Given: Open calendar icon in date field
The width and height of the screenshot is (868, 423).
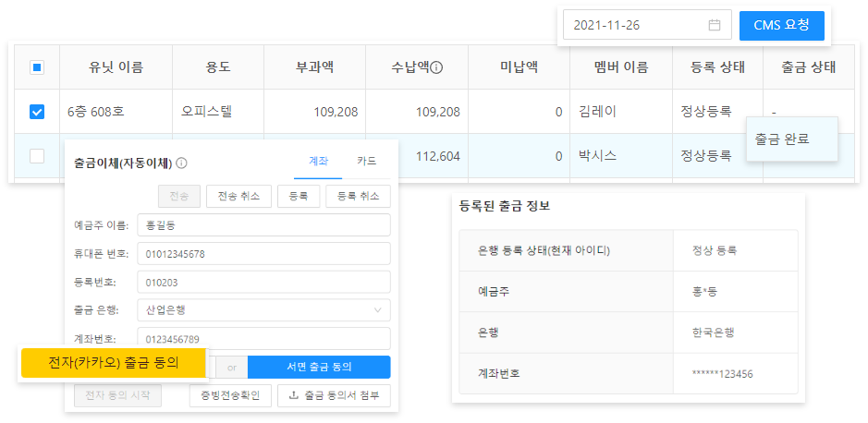Looking at the screenshot, I should 715,25.
